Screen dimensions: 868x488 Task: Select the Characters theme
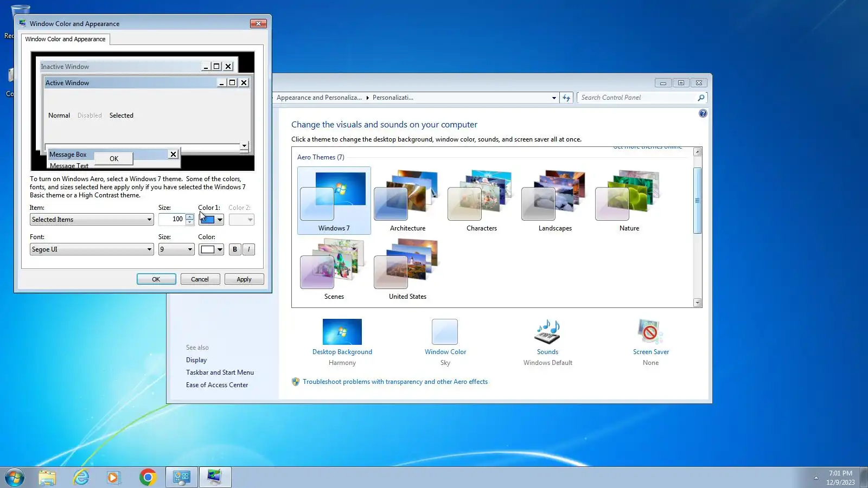[482, 201]
